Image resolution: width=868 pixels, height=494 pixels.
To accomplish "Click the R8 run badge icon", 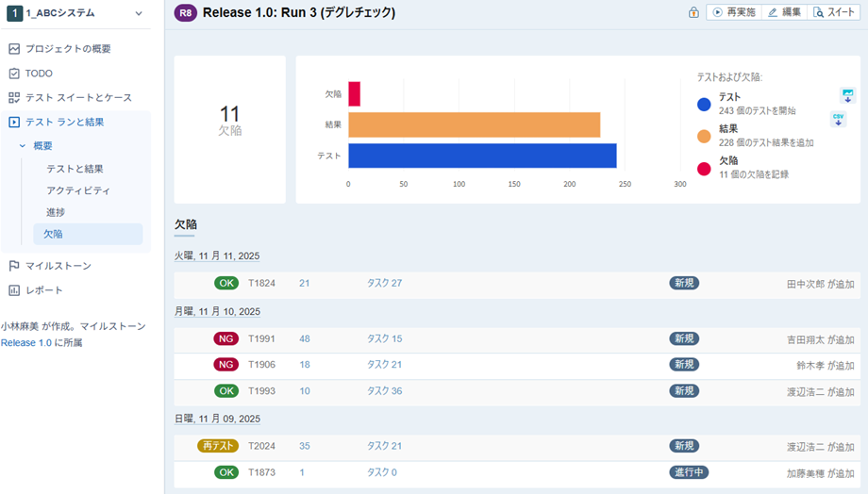I will click(x=186, y=13).
